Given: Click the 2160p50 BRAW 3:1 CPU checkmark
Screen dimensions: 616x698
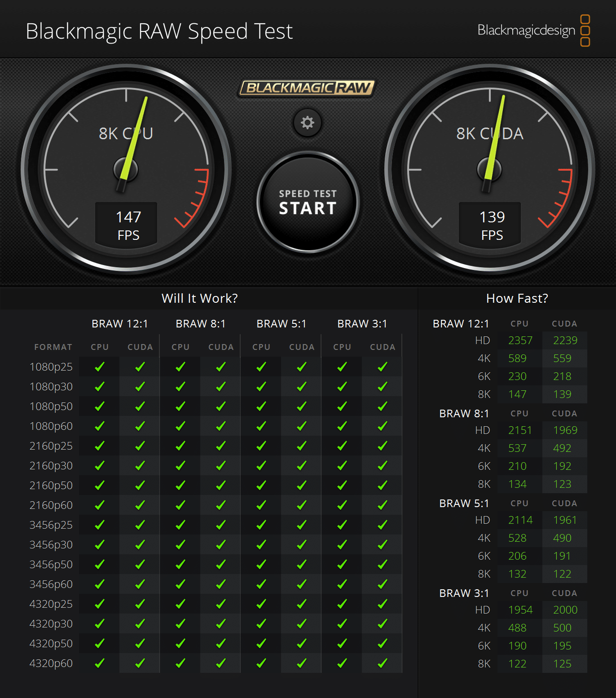Looking at the screenshot, I should click(x=342, y=486).
